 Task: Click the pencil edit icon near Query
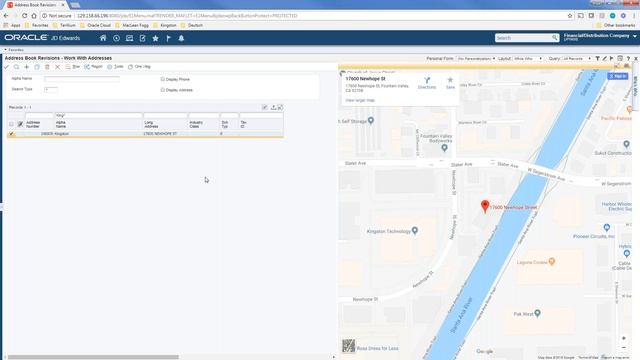click(604, 59)
